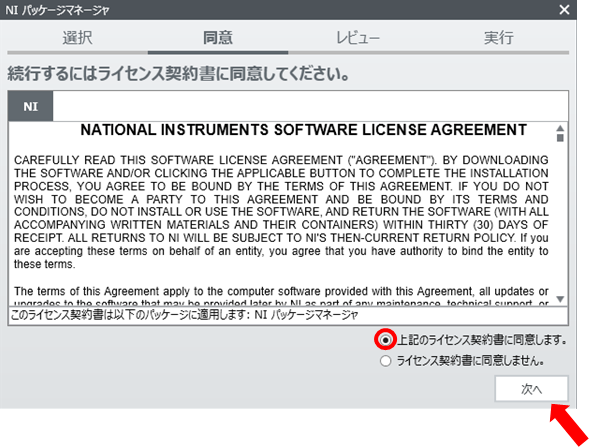
Task: Click the NI パッケージマネージャ window title
Action: click(x=57, y=10)
